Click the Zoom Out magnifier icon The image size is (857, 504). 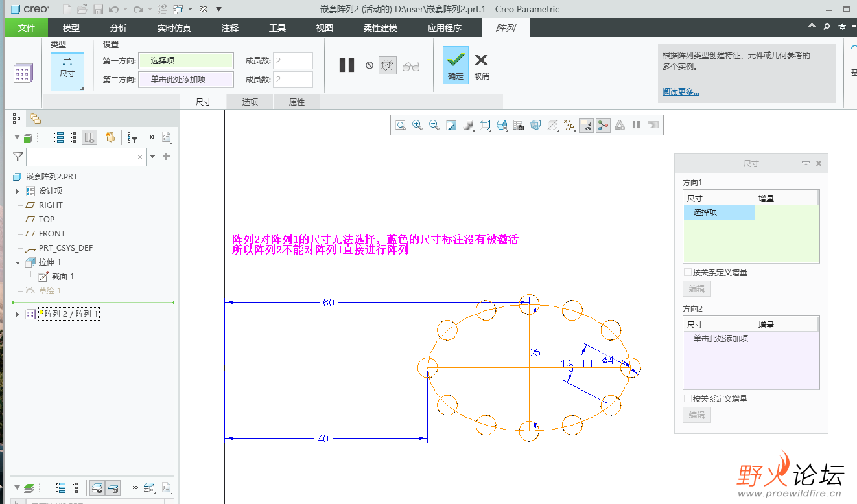coord(434,125)
